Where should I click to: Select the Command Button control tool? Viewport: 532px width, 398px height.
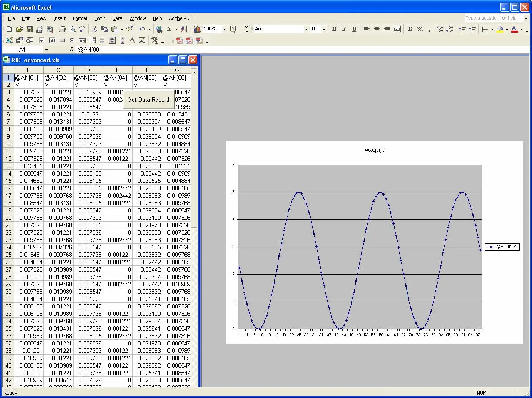pos(62,40)
